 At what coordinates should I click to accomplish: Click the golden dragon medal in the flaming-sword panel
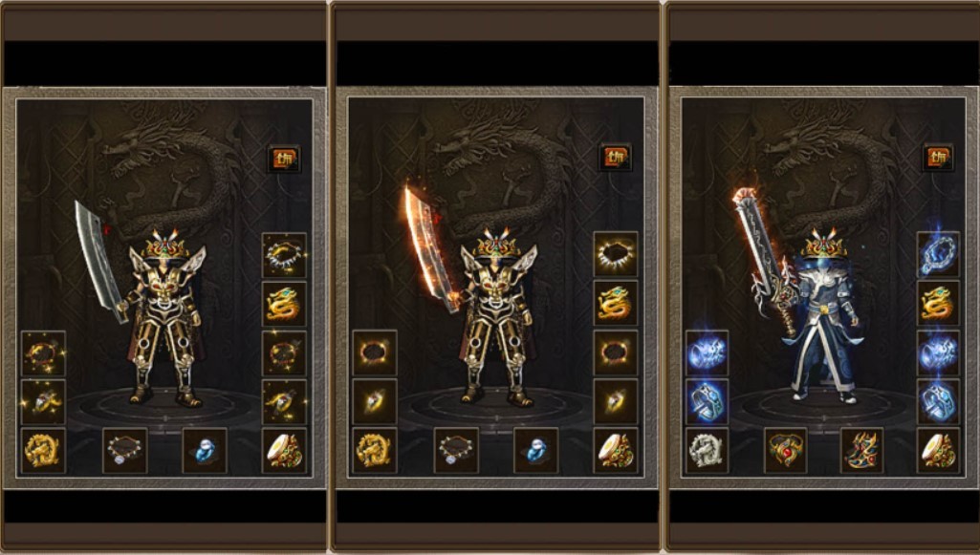point(375,450)
